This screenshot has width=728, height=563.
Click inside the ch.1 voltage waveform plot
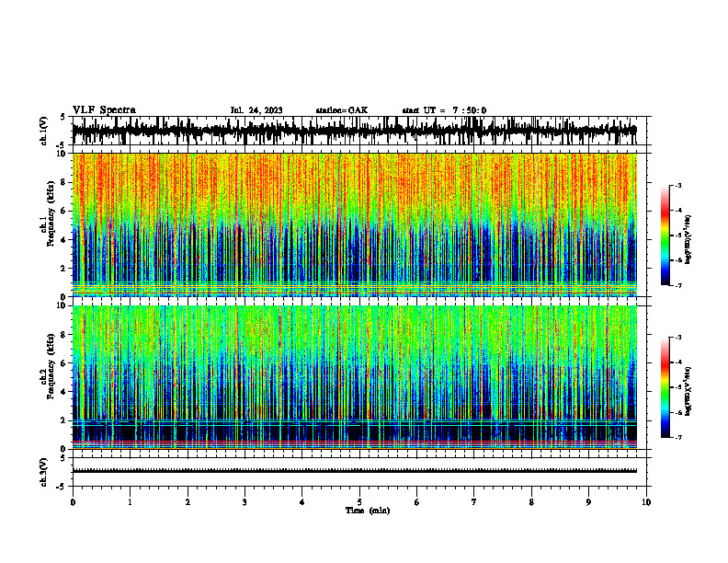[358, 131]
